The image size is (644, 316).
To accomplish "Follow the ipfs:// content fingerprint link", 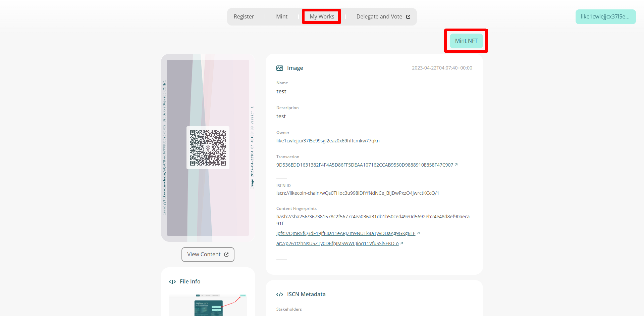I will (x=345, y=233).
